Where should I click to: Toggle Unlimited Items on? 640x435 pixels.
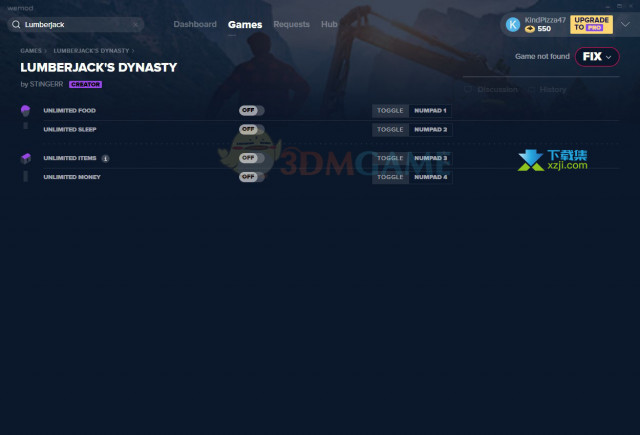tap(251, 158)
